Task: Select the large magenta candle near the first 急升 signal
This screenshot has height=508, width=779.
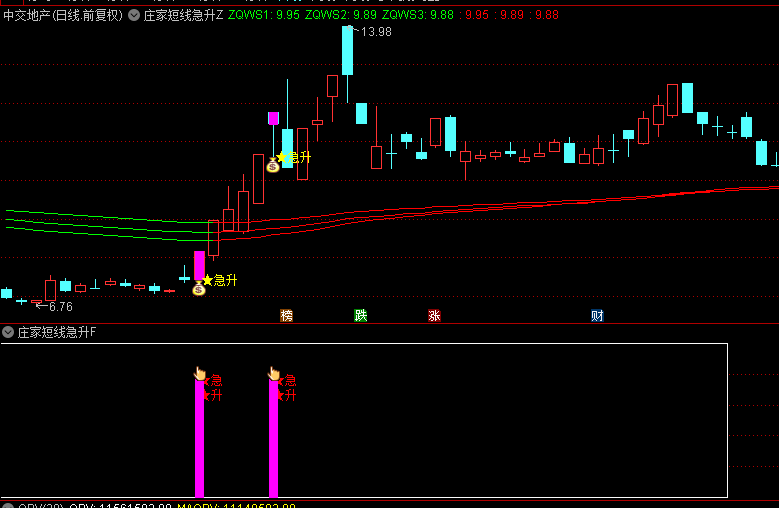Action: point(199,265)
